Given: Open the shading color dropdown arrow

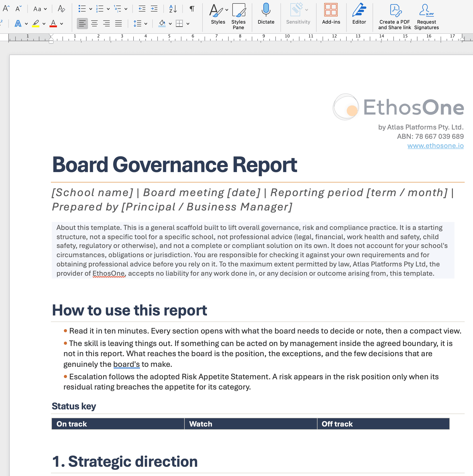Looking at the screenshot, I should [170, 24].
